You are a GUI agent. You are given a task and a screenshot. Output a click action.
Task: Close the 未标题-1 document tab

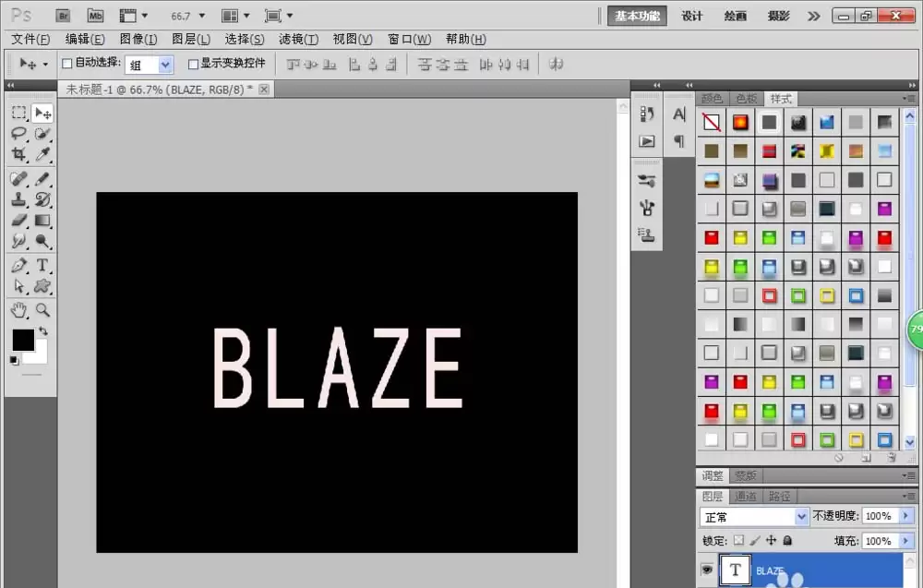(264, 90)
